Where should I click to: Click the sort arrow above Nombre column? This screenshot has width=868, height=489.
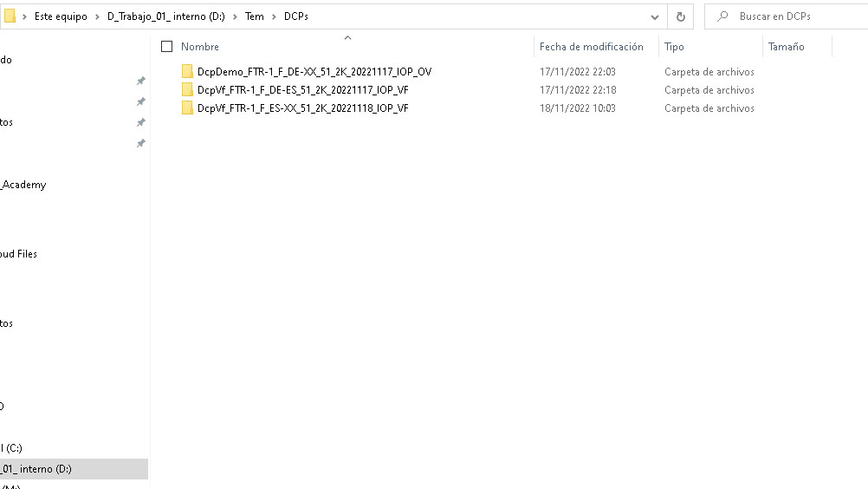347,37
